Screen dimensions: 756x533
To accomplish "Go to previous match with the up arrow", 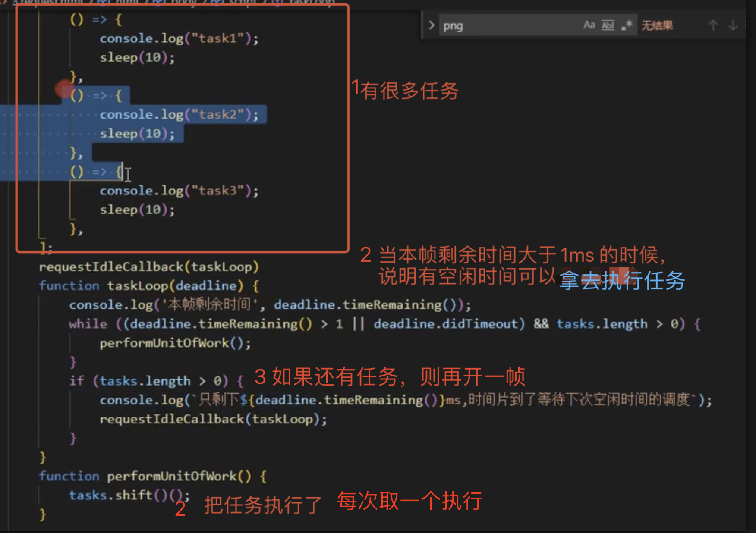I will [713, 25].
